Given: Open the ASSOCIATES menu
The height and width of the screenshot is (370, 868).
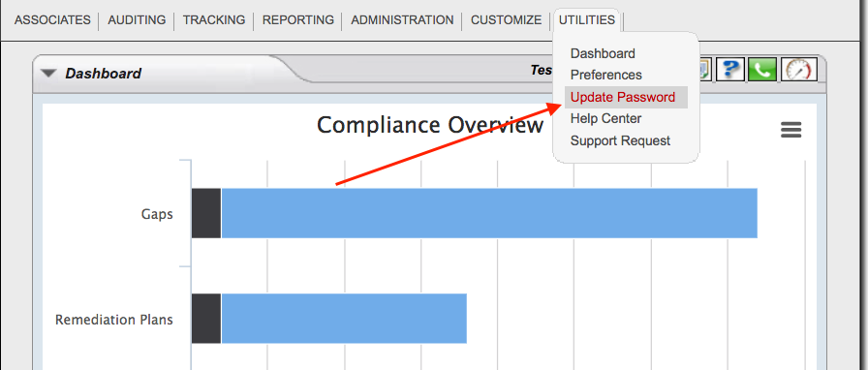Looking at the screenshot, I should (52, 20).
